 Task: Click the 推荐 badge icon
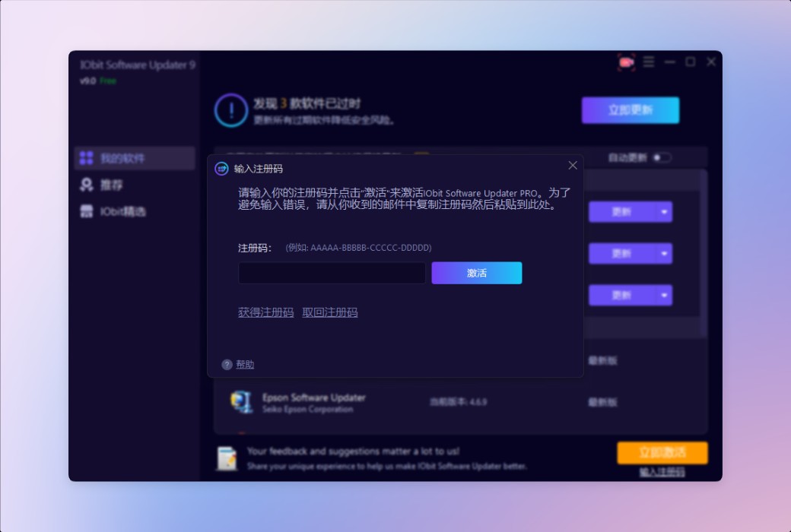[86, 185]
